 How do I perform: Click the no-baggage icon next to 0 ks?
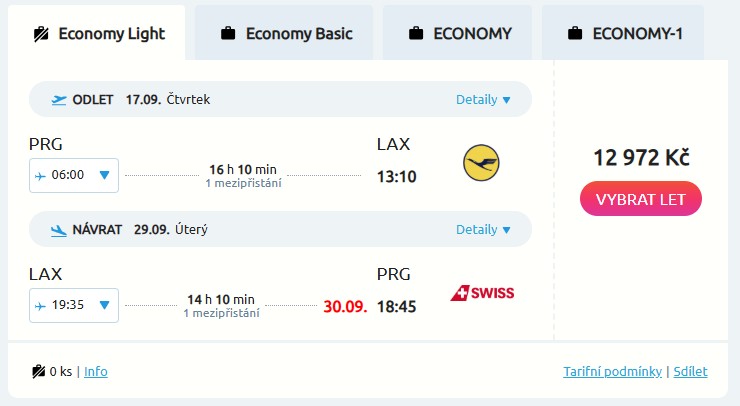click(39, 371)
